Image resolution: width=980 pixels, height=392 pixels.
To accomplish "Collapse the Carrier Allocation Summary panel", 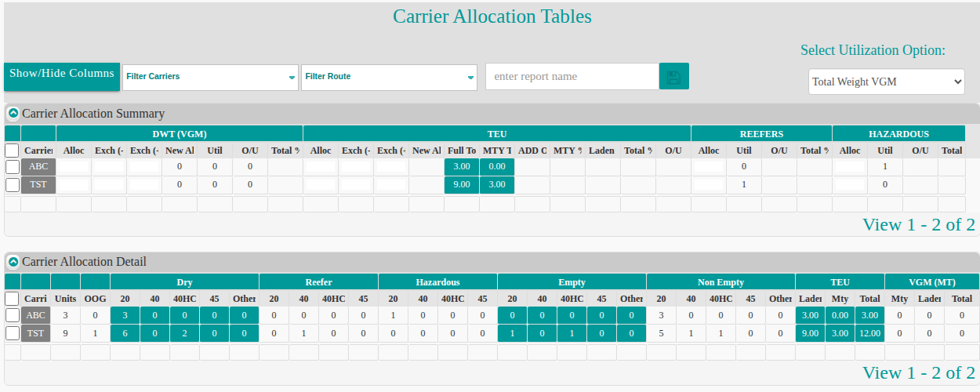I will click(13, 114).
